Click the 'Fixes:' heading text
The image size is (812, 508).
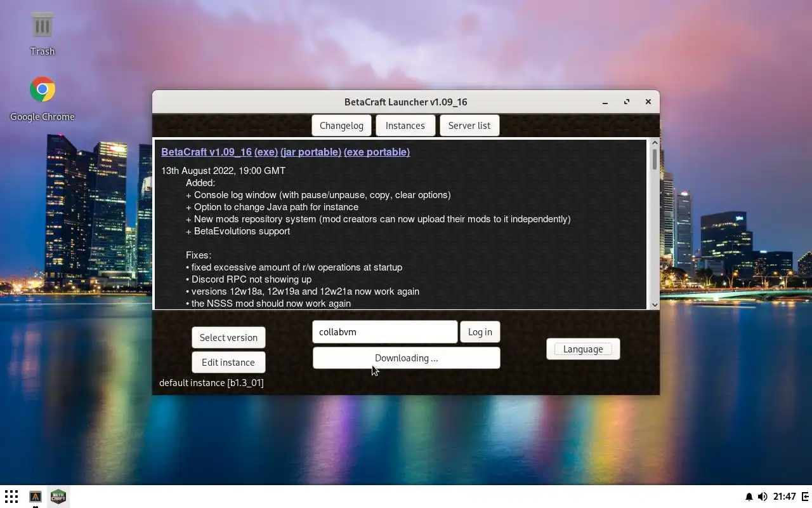point(199,255)
